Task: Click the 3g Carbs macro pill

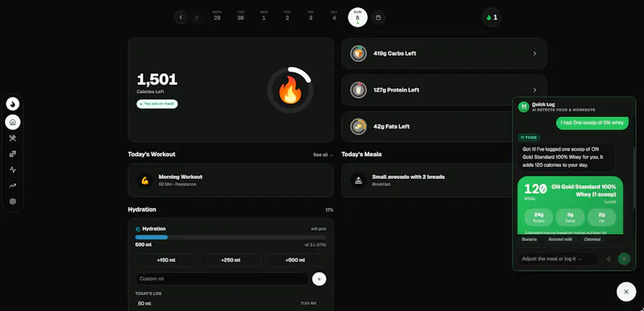Action: click(x=570, y=217)
